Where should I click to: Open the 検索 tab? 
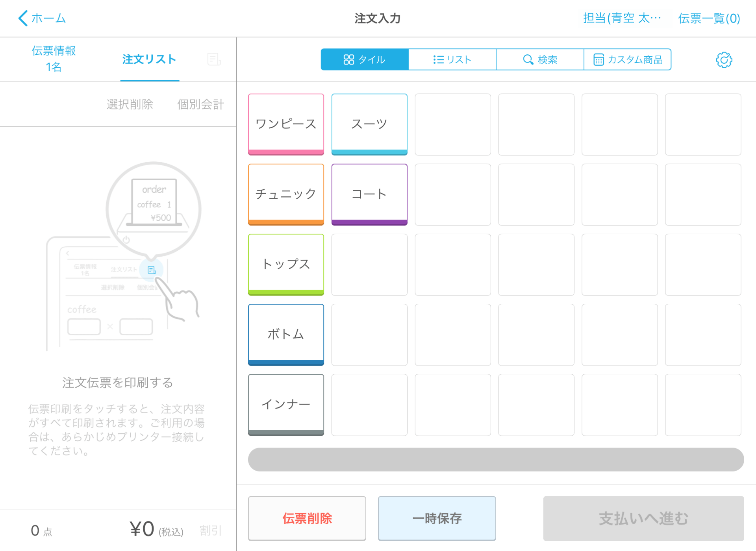[x=540, y=59]
